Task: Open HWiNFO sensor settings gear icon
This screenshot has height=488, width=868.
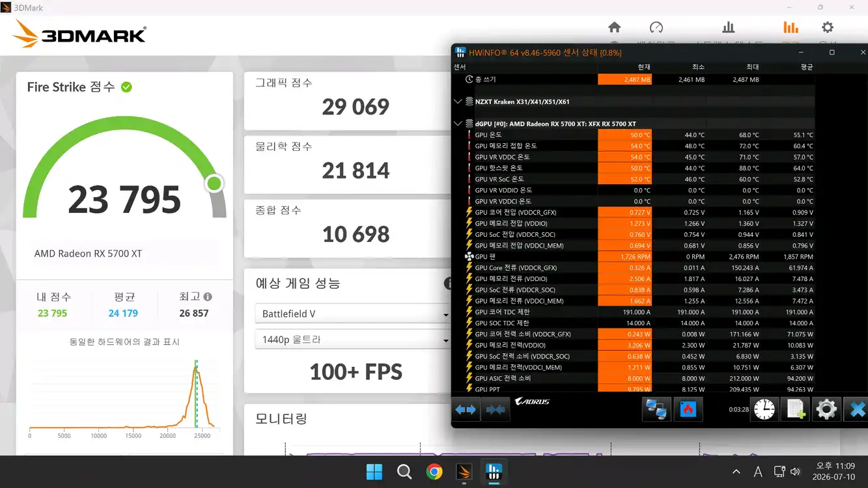Action: point(826,409)
